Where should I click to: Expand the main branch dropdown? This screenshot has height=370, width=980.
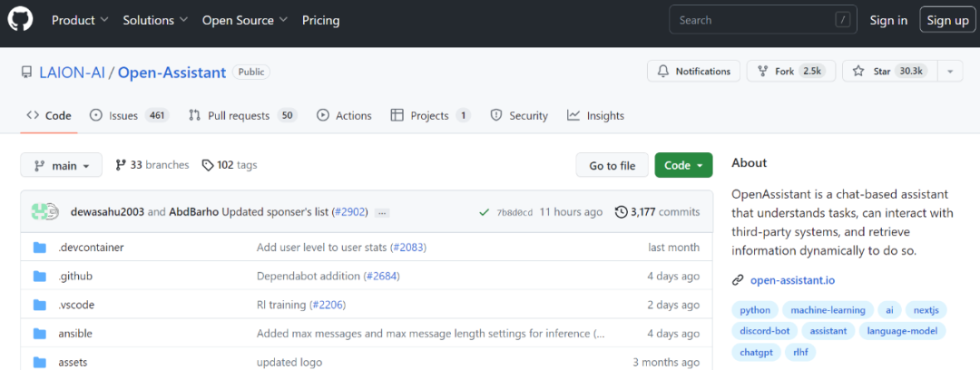62,166
